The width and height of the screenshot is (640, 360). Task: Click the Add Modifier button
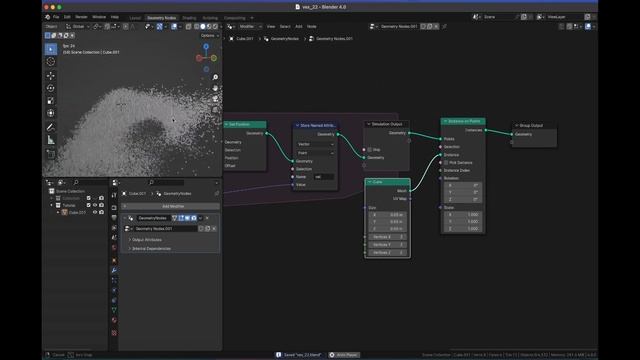(171, 207)
